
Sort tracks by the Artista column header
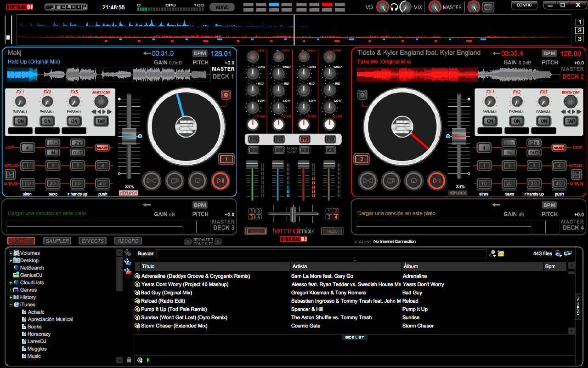coord(346,266)
